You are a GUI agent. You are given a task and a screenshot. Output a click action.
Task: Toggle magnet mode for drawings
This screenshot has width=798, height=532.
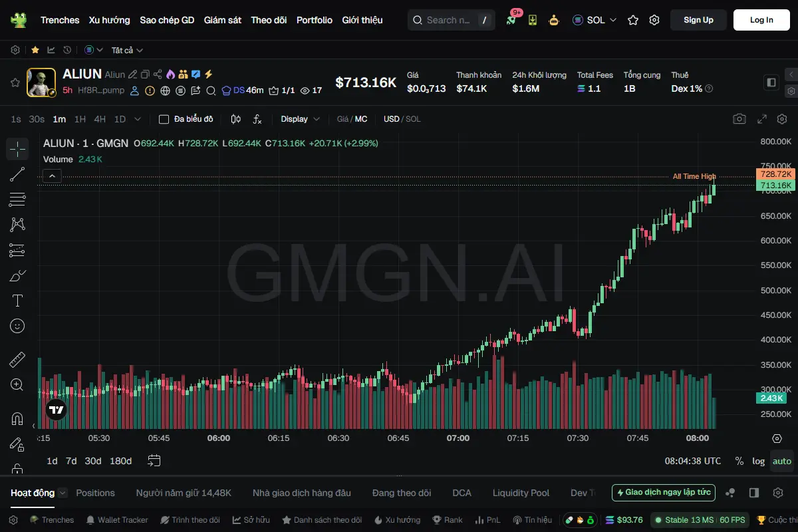[x=17, y=419]
